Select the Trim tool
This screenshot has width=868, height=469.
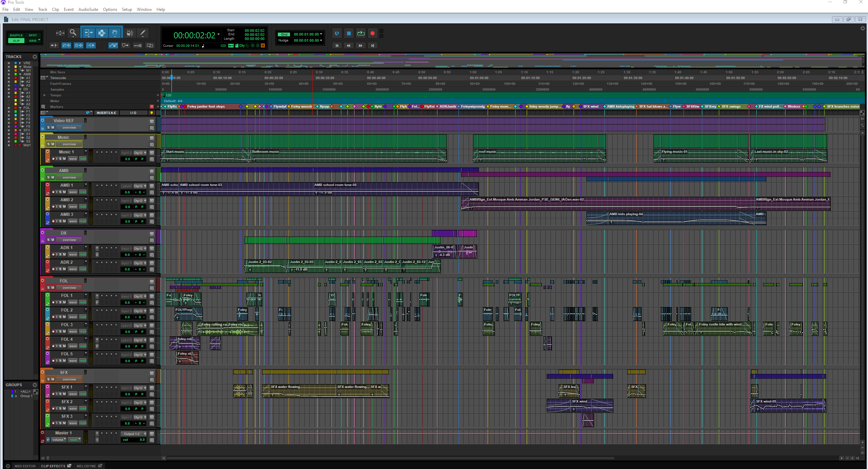(x=88, y=33)
